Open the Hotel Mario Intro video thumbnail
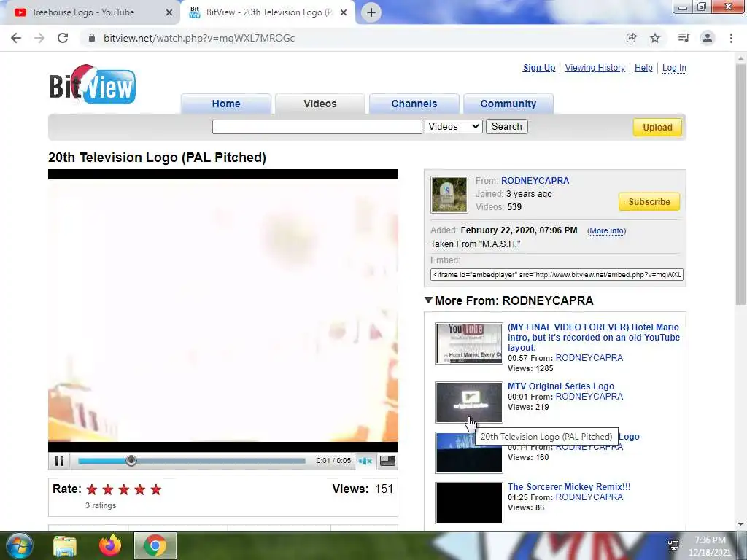The height and width of the screenshot is (560, 747). (469, 343)
